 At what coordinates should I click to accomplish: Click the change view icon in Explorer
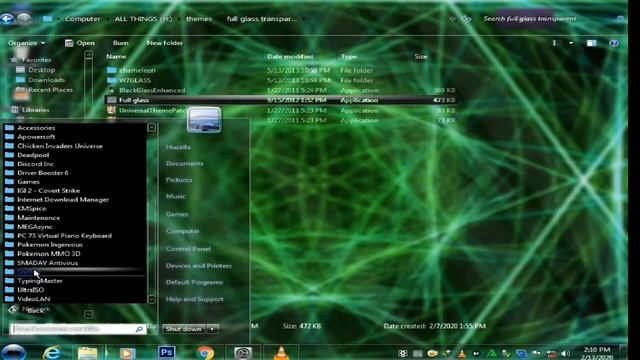555,43
